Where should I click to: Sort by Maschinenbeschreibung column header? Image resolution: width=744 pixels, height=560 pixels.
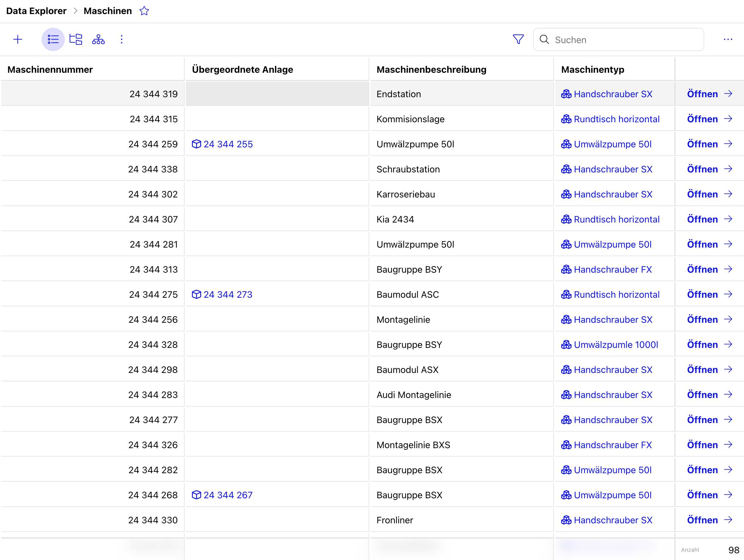(x=432, y=70)
